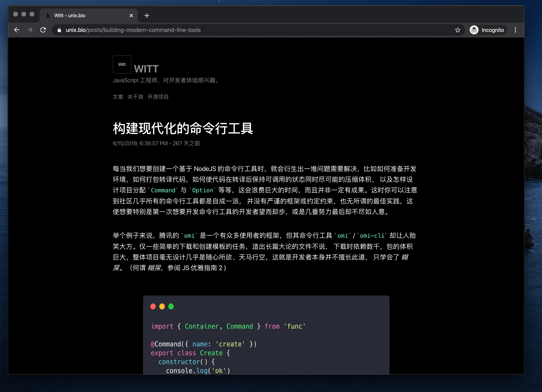Click the yellow dot in the code snippet header
Viewport: 542px width, 392px height.
(162, 306)
